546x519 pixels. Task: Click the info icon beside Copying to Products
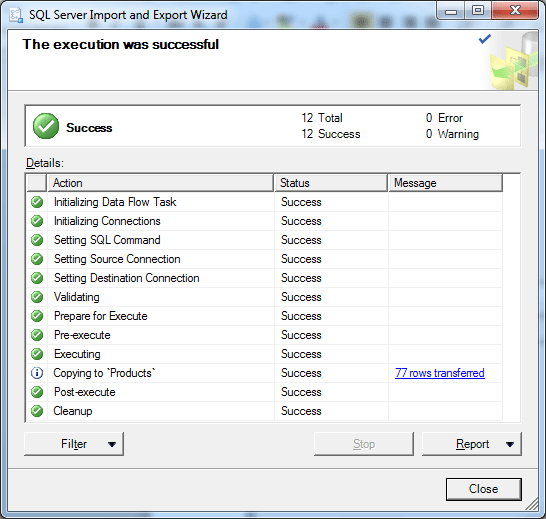click(37, 373)
